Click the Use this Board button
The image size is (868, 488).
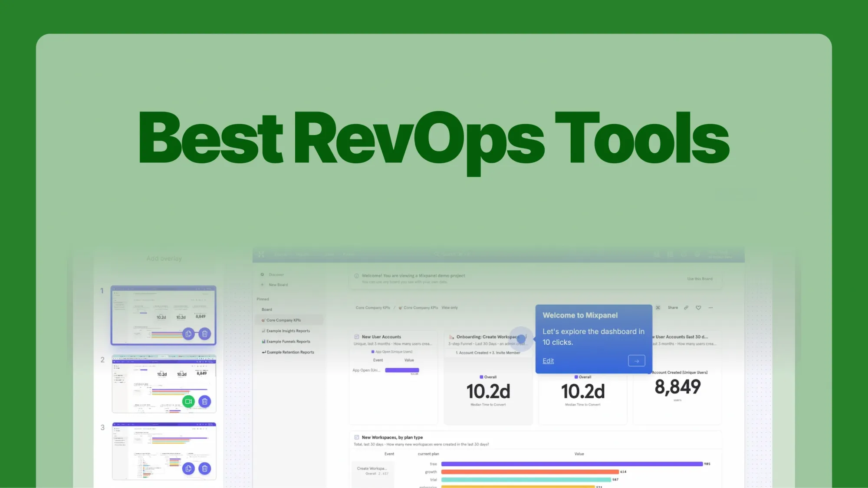(x=699, y=279)
